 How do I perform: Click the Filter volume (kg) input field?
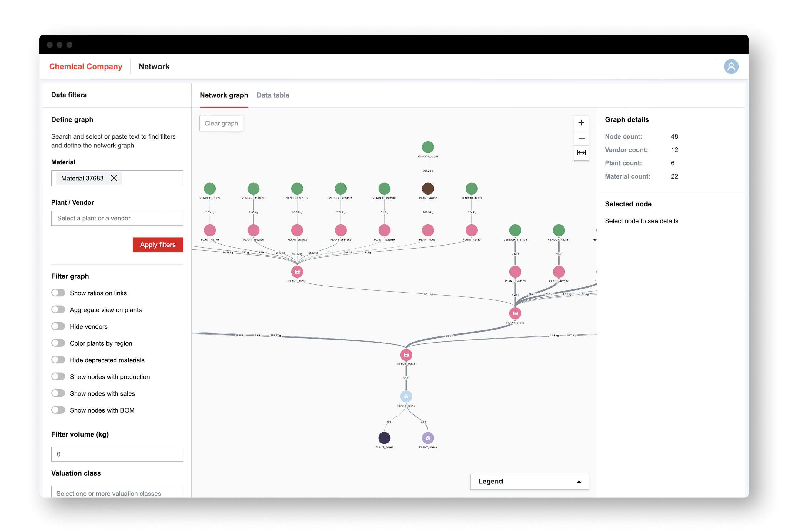point(117,454)
